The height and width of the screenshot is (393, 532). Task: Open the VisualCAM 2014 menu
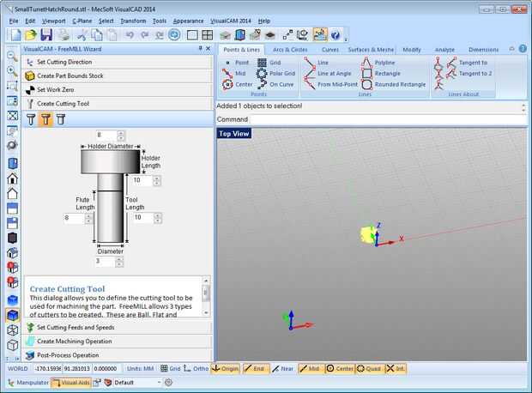(231, 21)
